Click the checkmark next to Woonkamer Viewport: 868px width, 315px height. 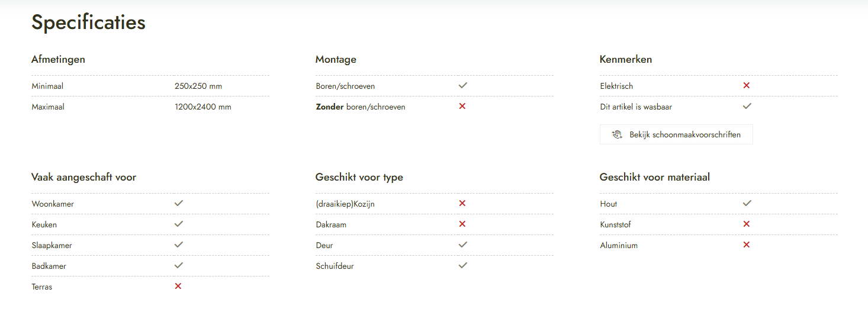(x=179, y=203)
